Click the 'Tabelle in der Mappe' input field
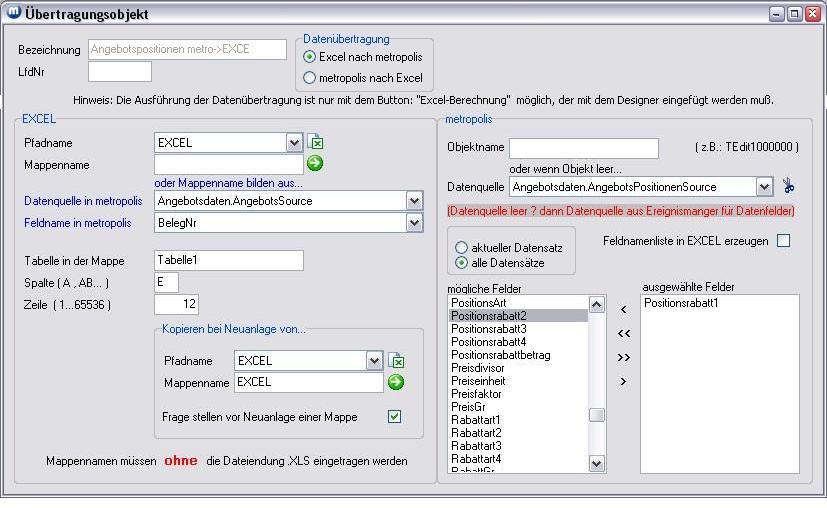This screenshot has width=827, height=508. (228, 261)
